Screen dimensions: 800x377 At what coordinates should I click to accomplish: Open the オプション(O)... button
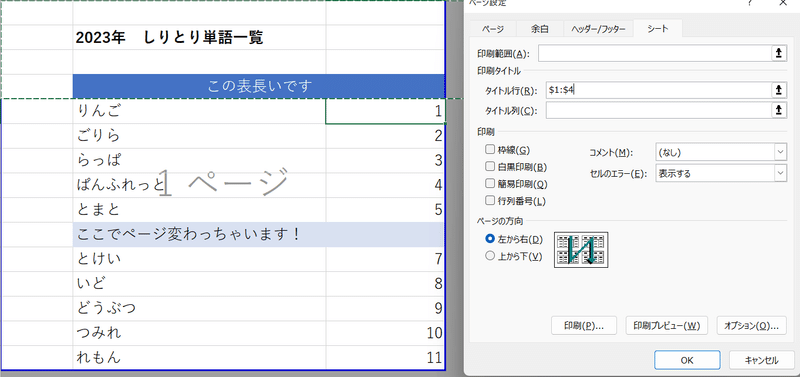(752, 325)
